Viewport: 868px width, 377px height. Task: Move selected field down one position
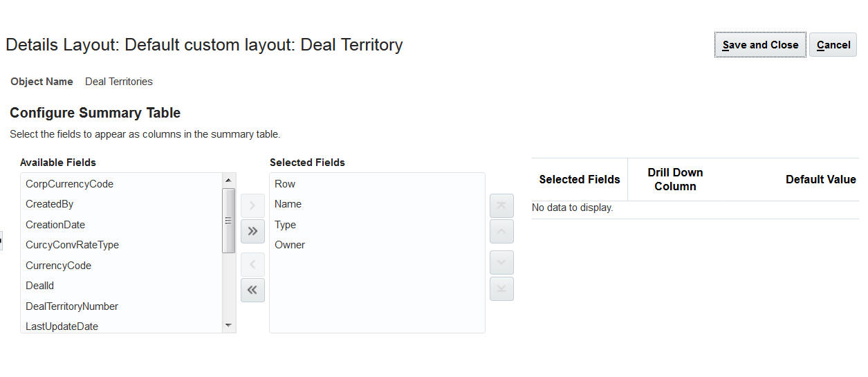pyautogui.click(x=501, y=263)
